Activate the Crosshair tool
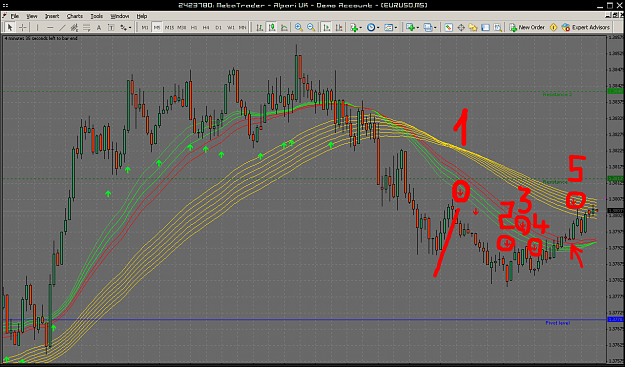This screenshot has height=367, width=625. tap(23, 27)
